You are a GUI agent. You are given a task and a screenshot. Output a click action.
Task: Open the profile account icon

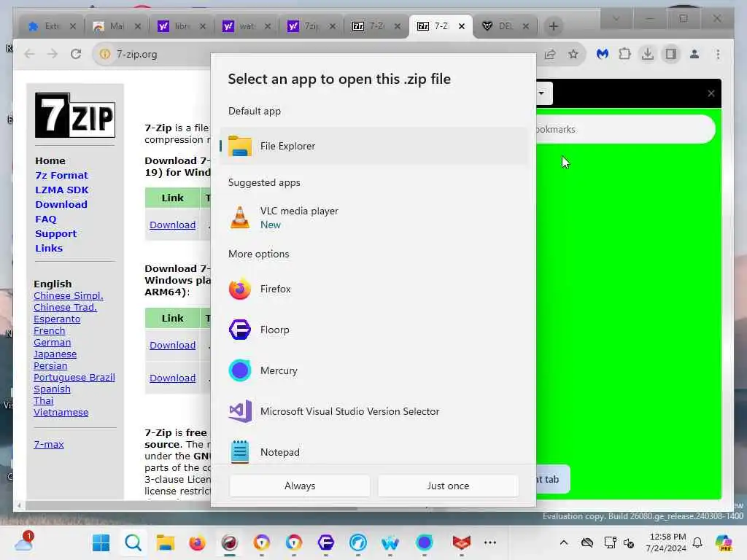694,54
